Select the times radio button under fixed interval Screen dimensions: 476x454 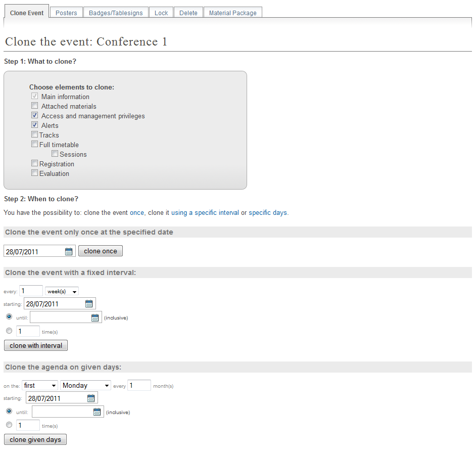coord(9,331)
